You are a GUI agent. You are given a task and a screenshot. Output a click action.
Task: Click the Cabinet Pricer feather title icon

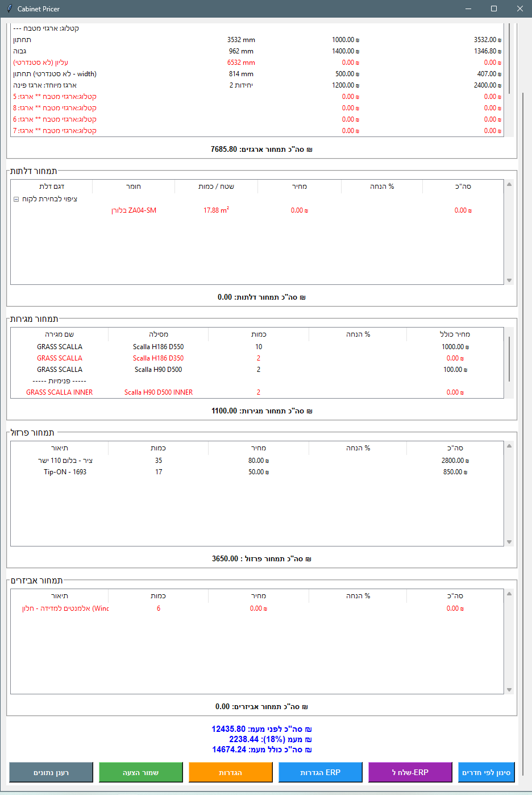pyautogui.click(x=9, y=9)
